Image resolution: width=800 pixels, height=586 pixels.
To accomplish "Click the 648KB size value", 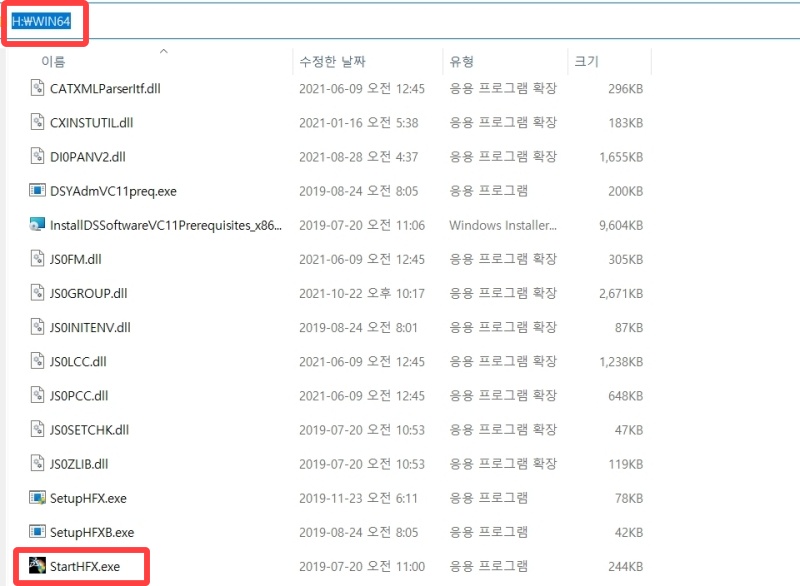I will (x=626, y=396).
